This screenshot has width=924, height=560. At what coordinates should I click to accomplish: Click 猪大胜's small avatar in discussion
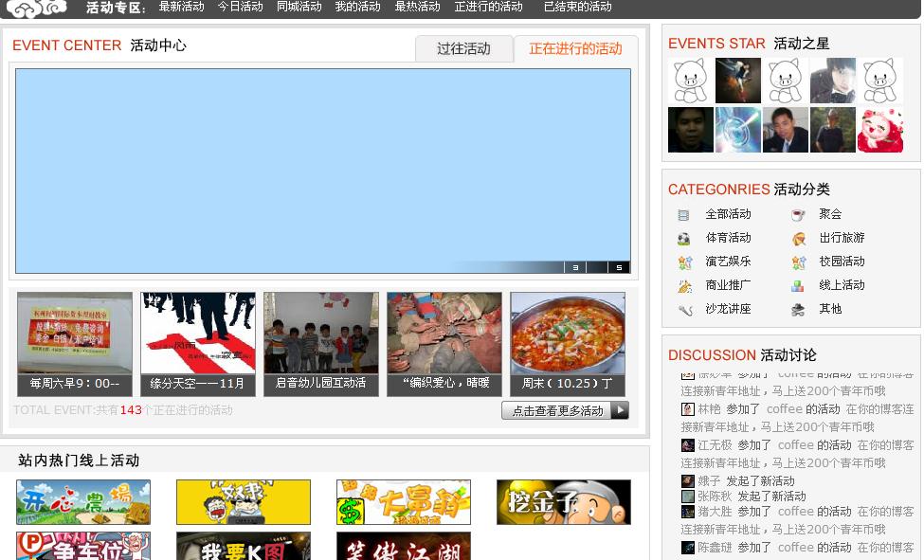tap(688, 512)
